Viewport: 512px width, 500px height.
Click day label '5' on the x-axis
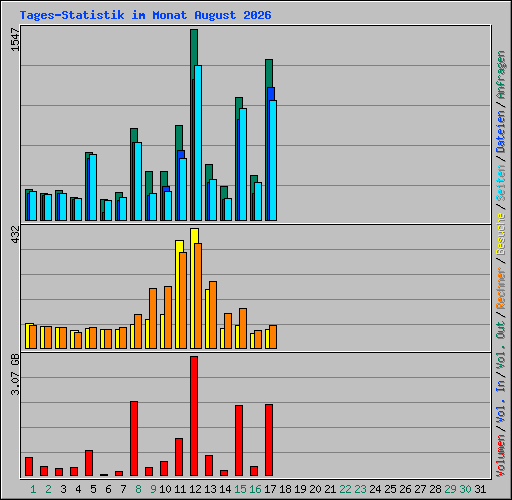(93, 489)
